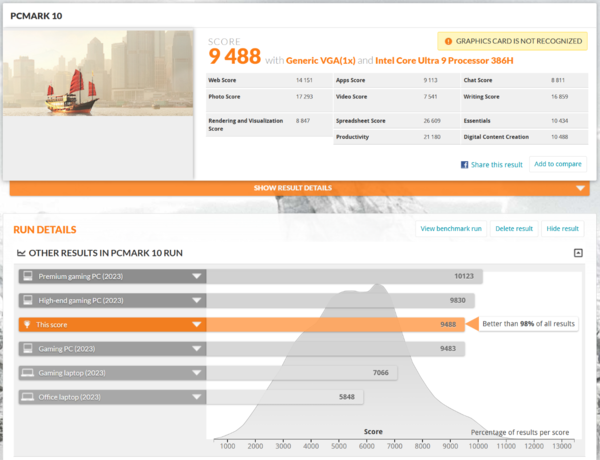This screenshot has height=460, width=600.
Task: Click the Apps Score row label
Action: coord(351,80)
